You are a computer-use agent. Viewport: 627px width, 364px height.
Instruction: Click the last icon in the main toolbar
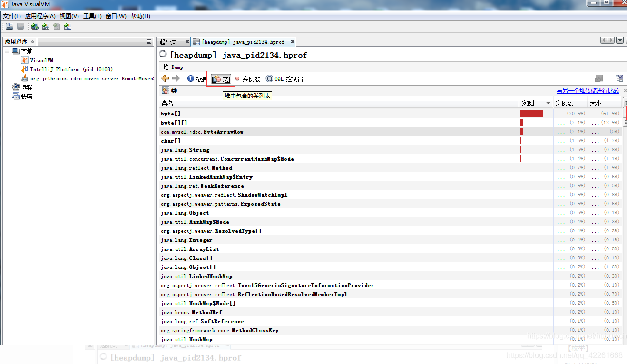(68, 27)
